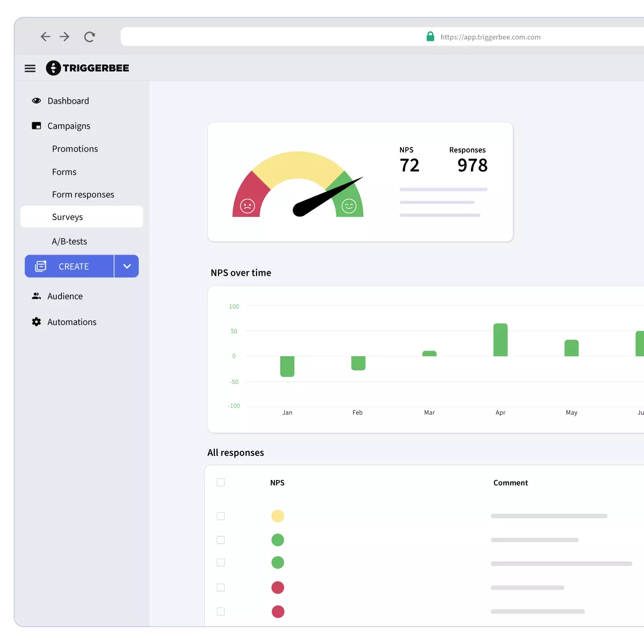The image size is (644, 644).
Task: Tick the select-all checkbox in responses header
Action: (220, 482)
